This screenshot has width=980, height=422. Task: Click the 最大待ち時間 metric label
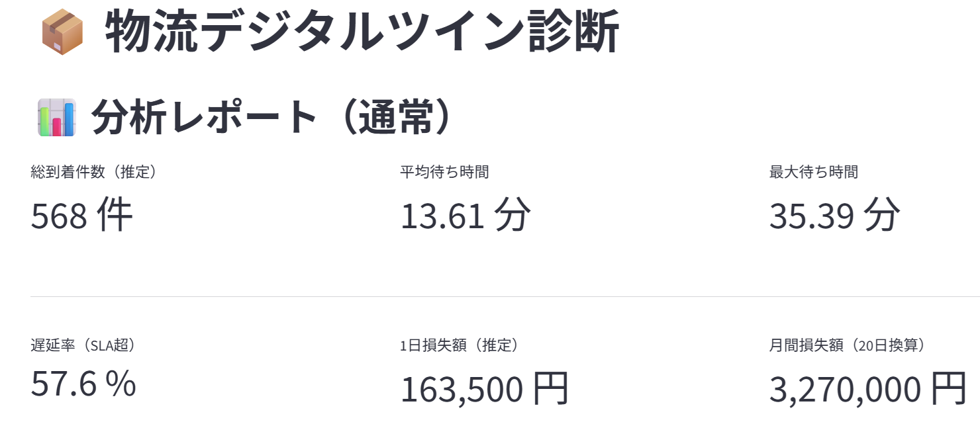click(x=813, y=173)
